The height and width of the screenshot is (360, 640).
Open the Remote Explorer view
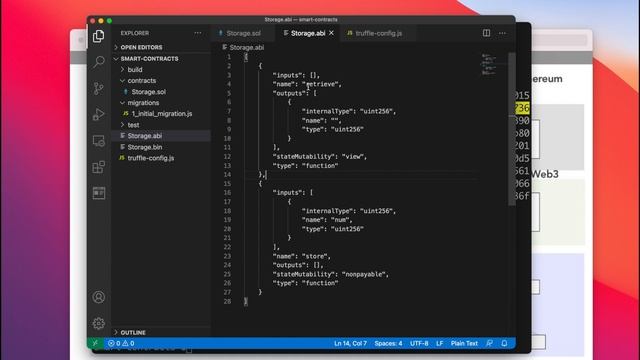coord(98,141)
